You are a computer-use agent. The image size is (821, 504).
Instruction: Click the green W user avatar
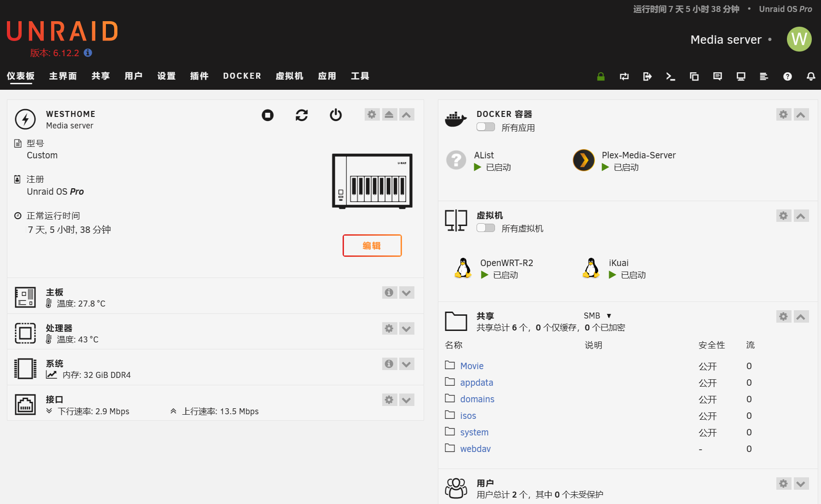click(799, 39)
